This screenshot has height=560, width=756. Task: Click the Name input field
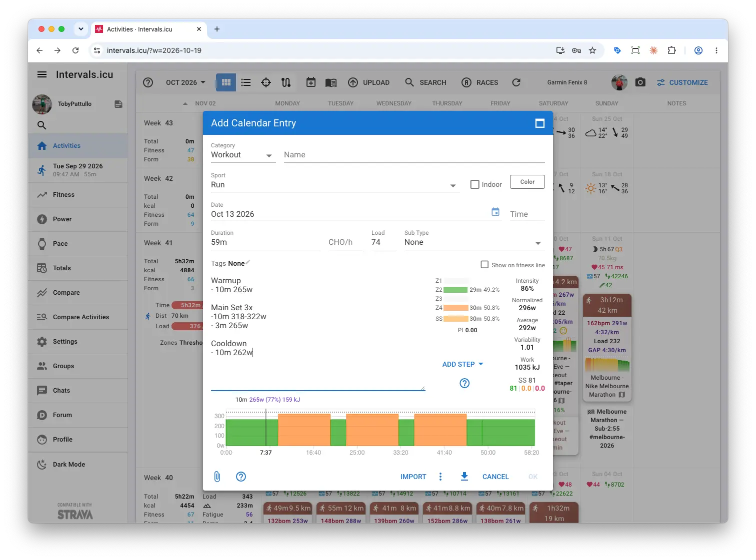[x=414, y=155]
